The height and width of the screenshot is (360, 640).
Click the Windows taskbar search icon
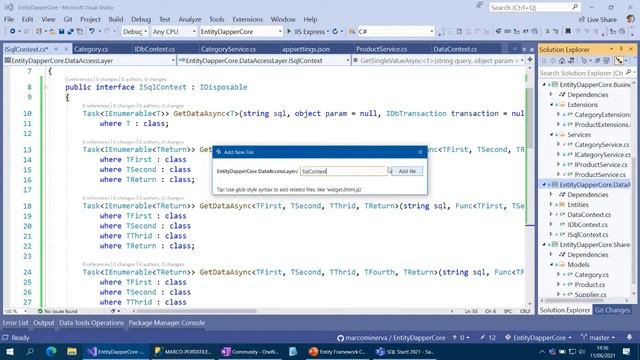click(30, 351)
